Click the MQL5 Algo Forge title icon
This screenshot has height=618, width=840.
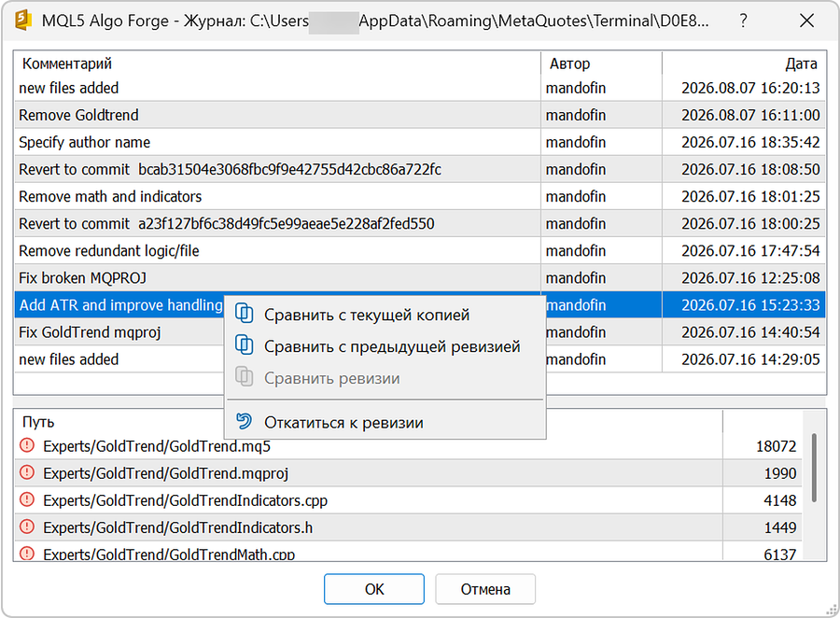click(23, 21)
